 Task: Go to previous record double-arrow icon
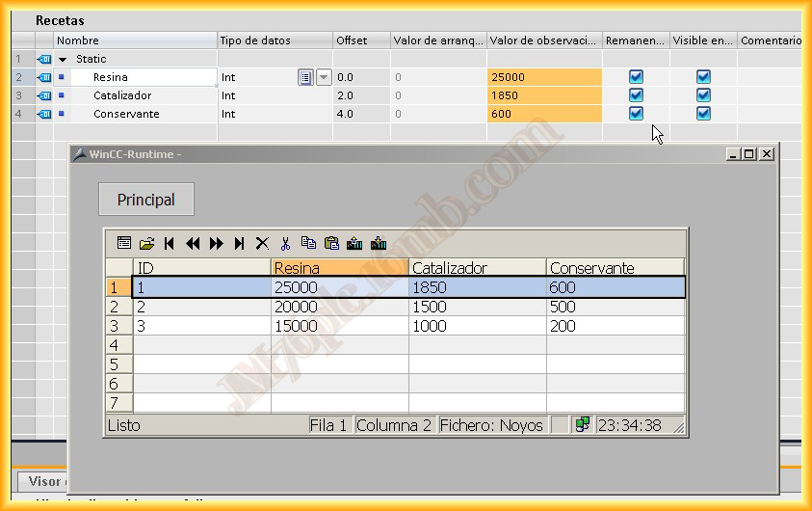[193, 243]
